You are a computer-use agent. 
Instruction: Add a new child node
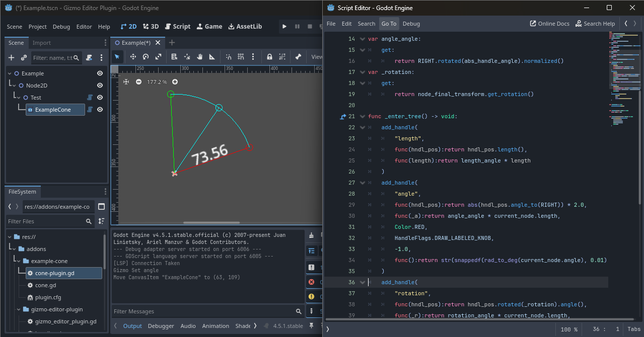(12, 58)
